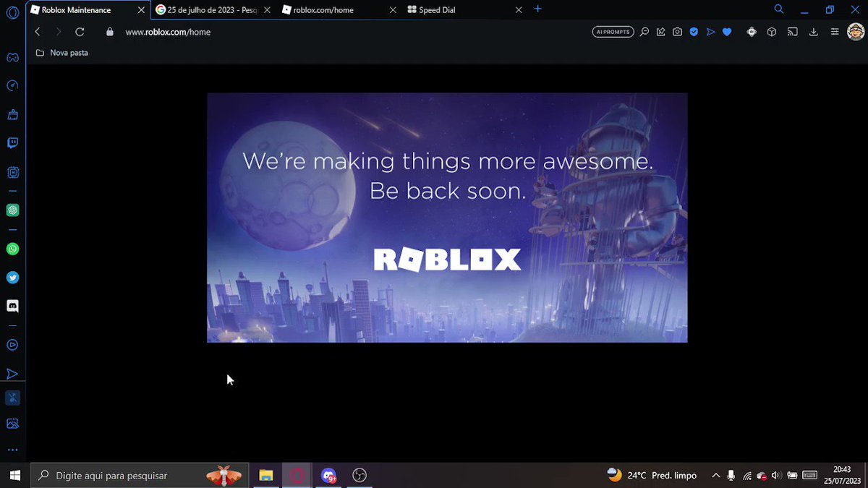
Task: Click the touch keyboard icon in tray
Action: pyautogui.click(x=810, y=475)
